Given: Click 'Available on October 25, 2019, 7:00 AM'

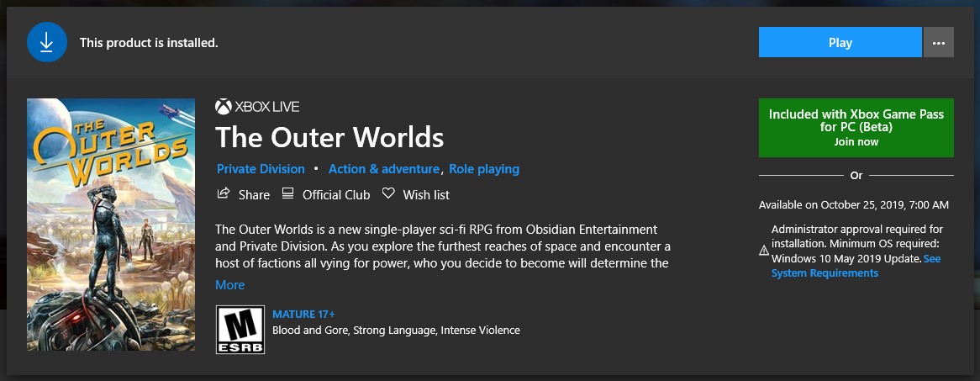Looking at the screenshot, I should [854, 204].
